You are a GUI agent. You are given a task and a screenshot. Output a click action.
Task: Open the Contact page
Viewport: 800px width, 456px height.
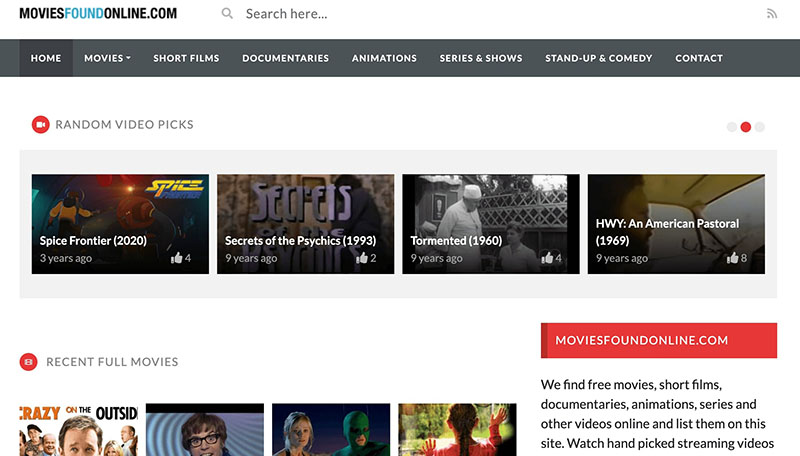click(699, 58)
